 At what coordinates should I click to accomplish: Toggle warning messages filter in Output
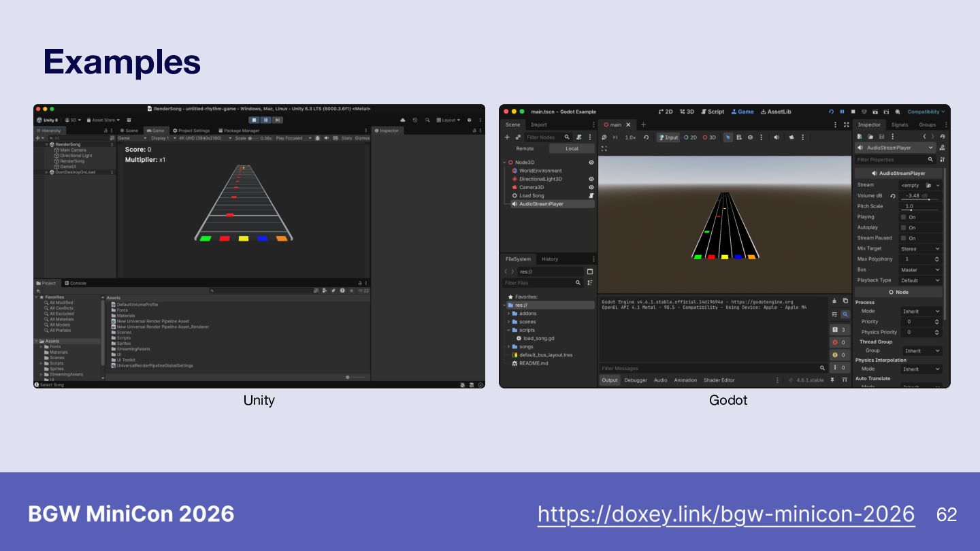point(840,355)
